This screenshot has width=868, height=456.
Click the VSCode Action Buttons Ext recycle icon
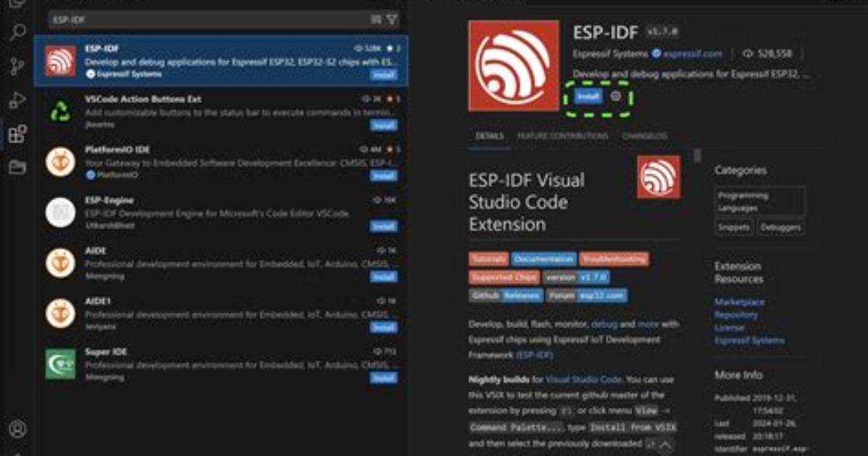point(60,111)
